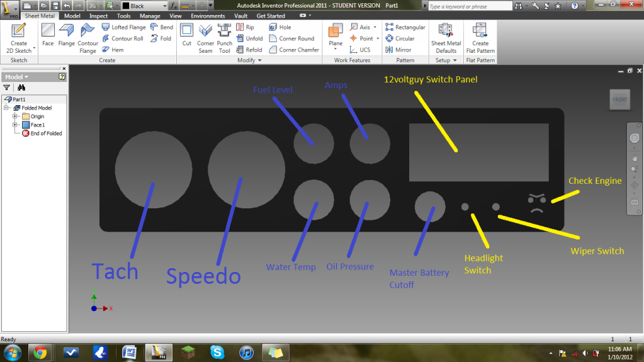
Task: Select the Rip tool
Action: 245,27
